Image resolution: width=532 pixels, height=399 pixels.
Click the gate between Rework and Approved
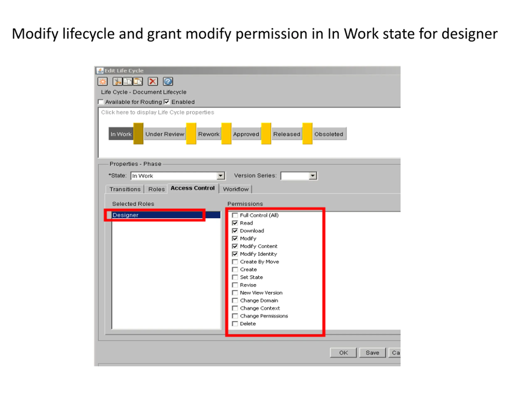[x=226, y=133]
